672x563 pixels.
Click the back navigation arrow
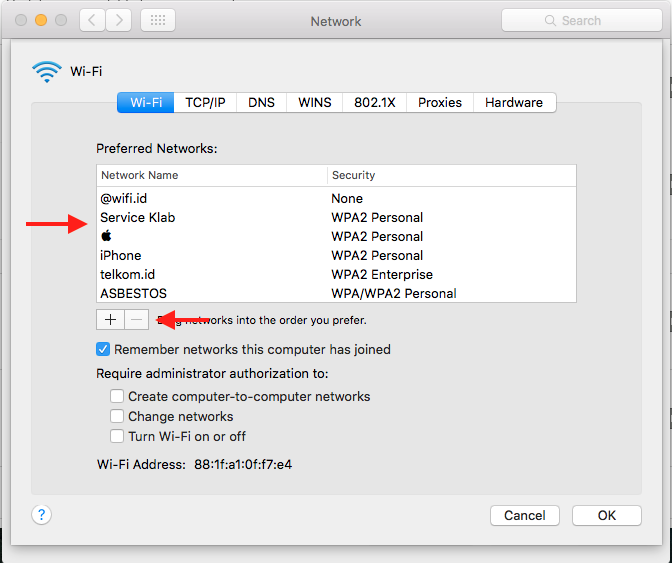(x=92, y=20)
